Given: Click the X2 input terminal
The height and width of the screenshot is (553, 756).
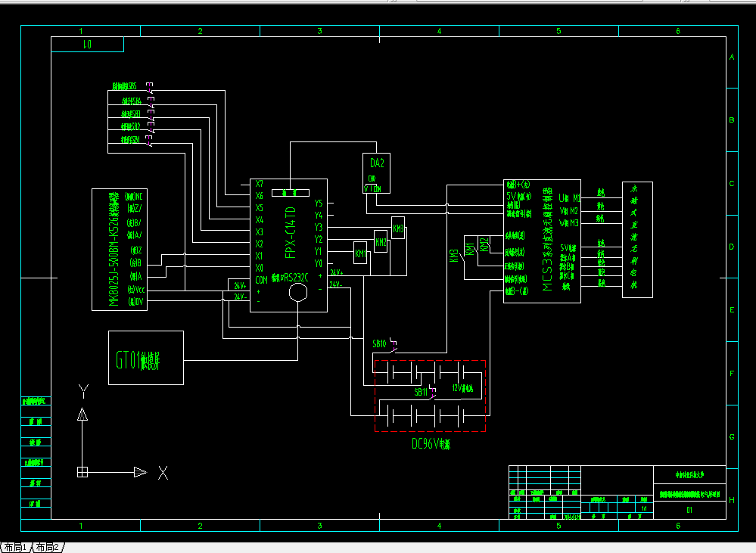Looking at the screenshot, I should [260, 244].
